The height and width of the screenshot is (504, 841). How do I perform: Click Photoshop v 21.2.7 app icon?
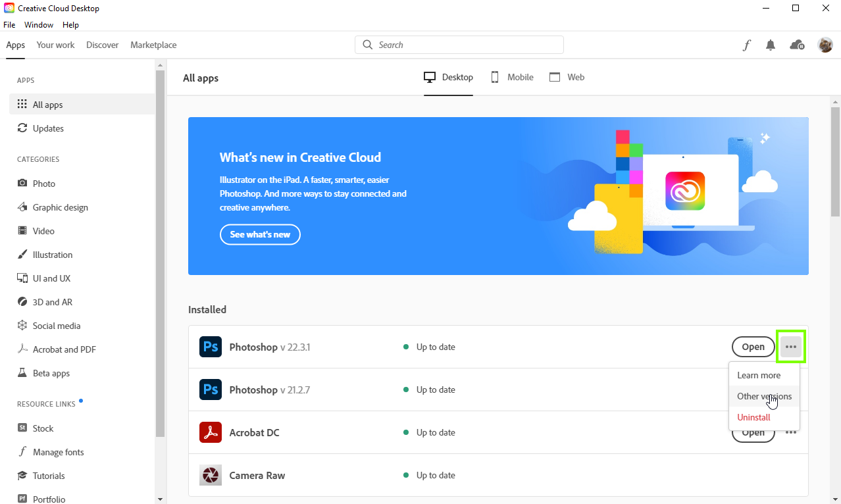211,390
